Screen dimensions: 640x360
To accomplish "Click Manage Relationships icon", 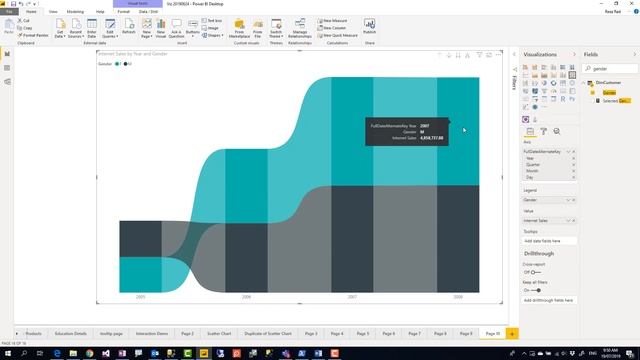I will pos(300,28).
